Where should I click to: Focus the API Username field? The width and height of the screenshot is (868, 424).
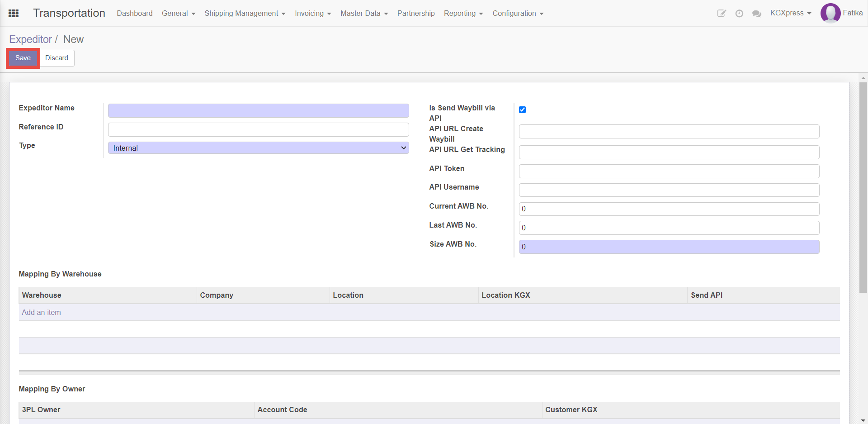pyautogui.click(x=669, y=190)
